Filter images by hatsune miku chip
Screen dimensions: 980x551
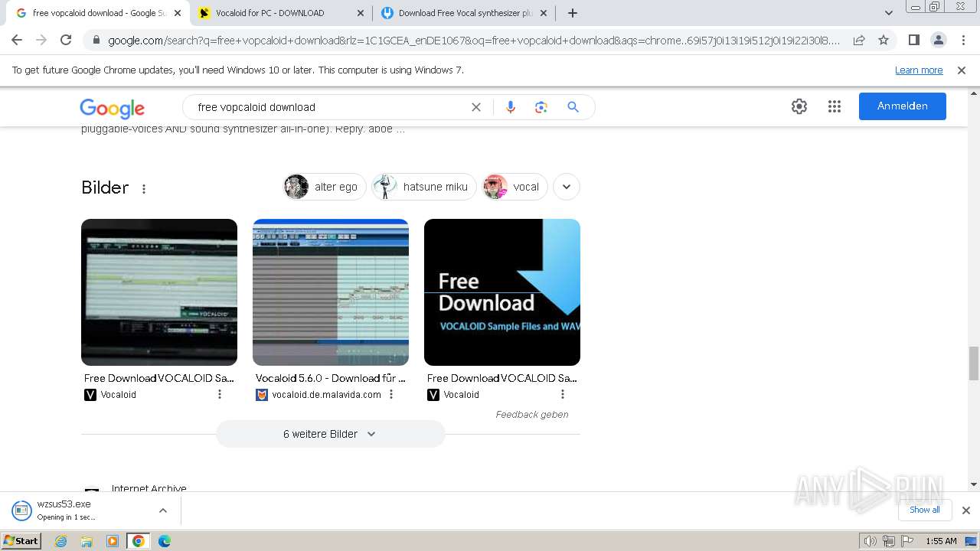click(x=424, y=187)
